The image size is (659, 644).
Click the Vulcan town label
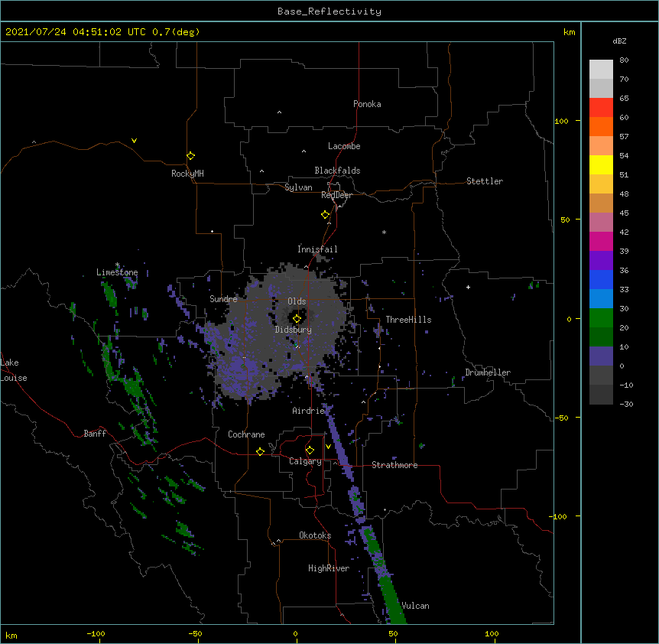point(415,606)
